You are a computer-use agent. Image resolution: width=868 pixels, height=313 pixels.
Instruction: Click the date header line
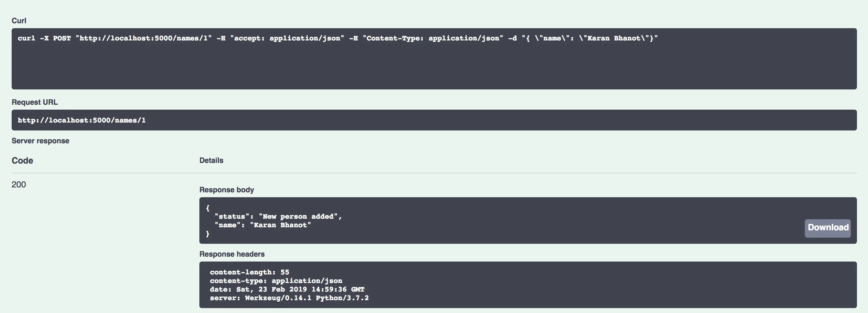(287, 289)
